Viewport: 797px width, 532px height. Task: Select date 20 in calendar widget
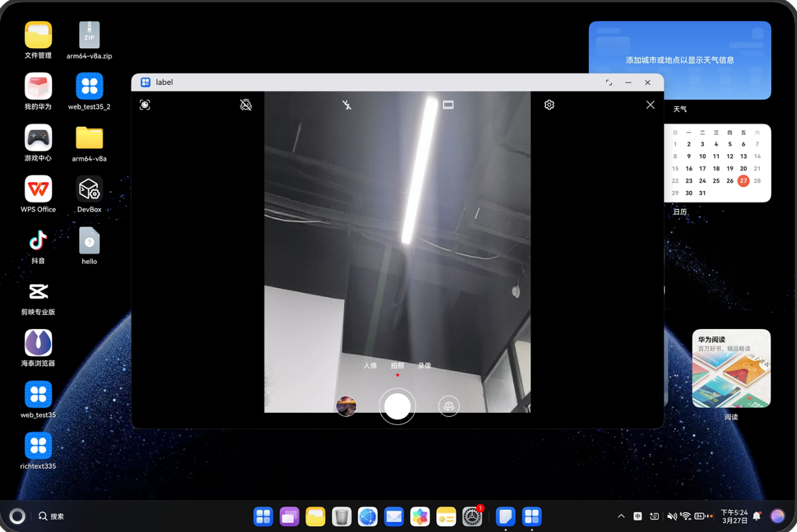coord(743,168)
